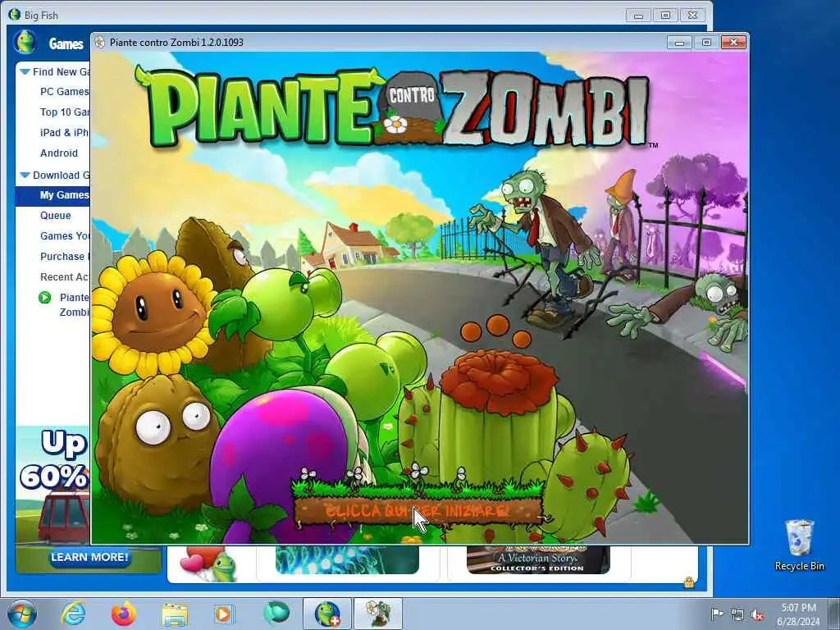Click the LEARN MORE! ad button
Viewport: 840px width, 630px height.
tap(89, 557)
